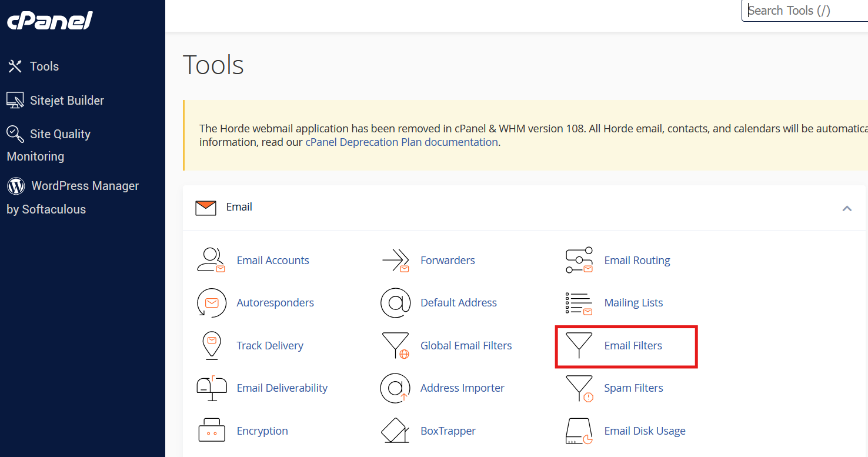Open the Email Filters link
868x457 pixels.
633,345
